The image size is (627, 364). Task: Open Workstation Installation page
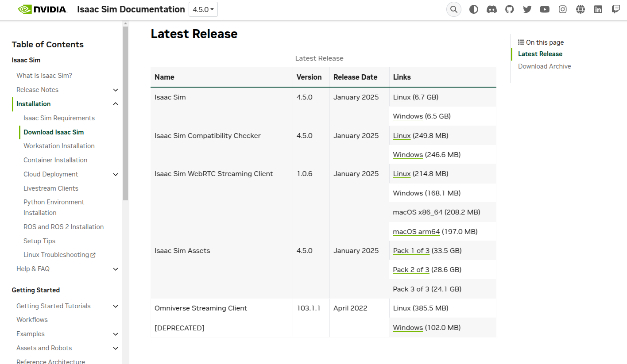click(x=59, y=146)
